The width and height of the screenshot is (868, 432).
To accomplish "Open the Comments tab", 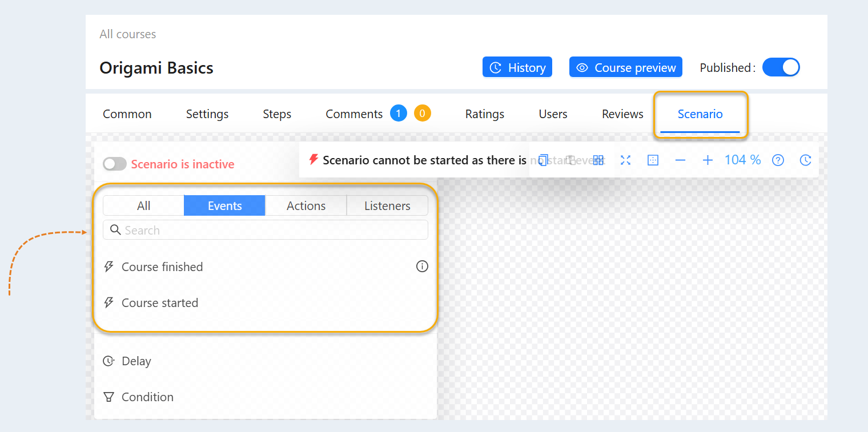I will point(354,114).
